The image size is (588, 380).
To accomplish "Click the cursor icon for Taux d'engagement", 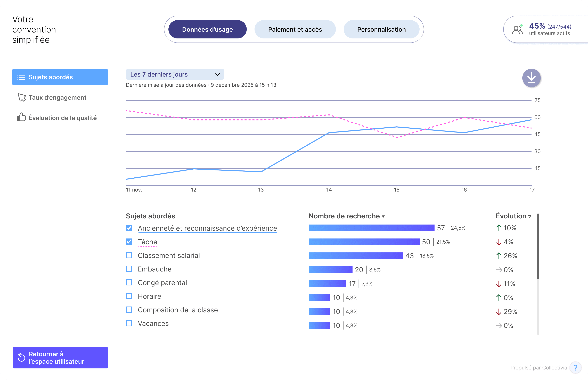I will 22,97.
